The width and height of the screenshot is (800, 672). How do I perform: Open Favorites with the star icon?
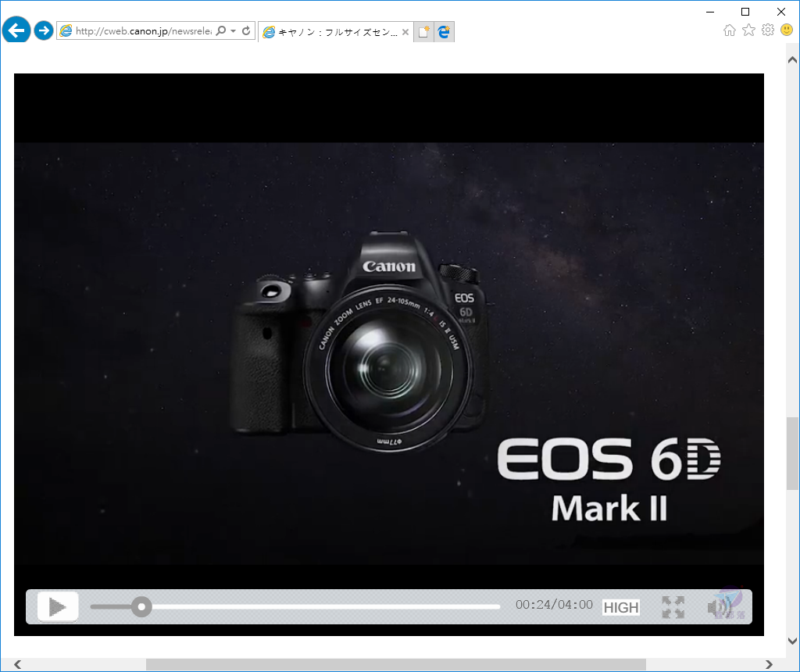coord(748,30)
